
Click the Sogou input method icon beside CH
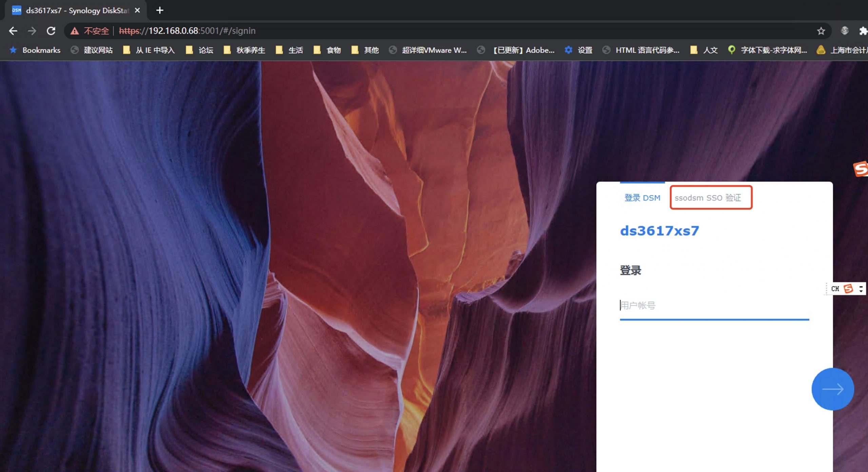(x=848, y=289)
